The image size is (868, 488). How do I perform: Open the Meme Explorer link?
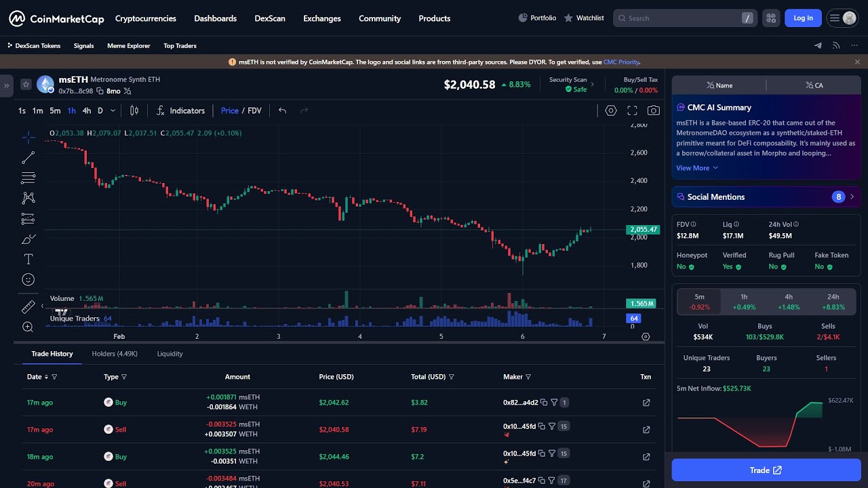[129, 45]
